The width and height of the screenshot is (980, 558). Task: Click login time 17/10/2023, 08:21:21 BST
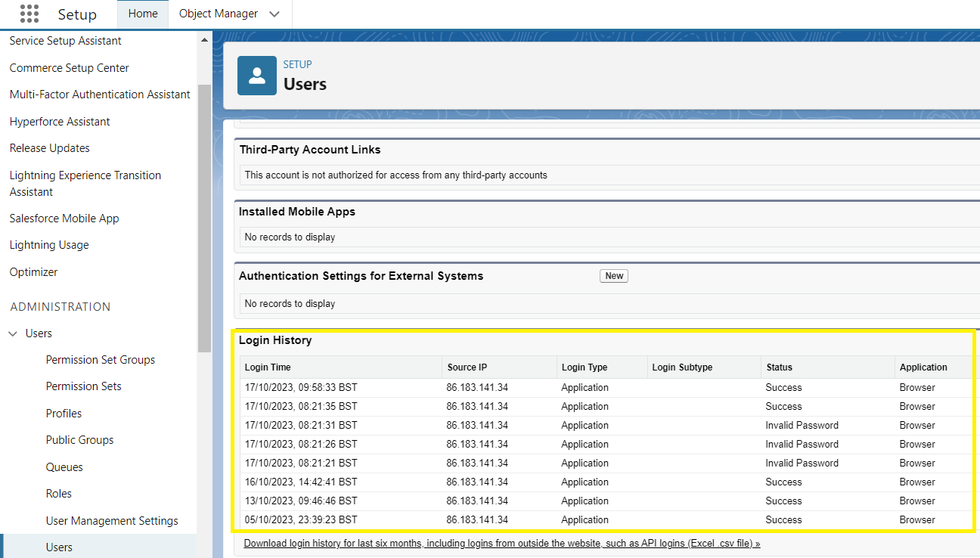(x=301, y=463)
